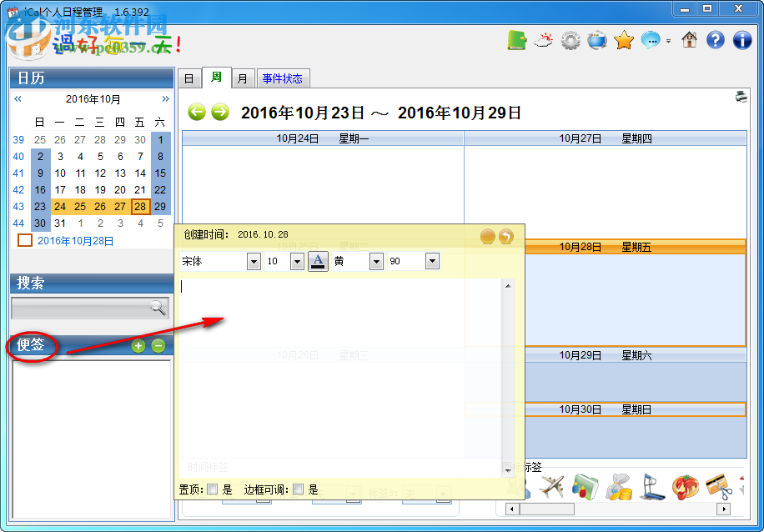
Task: Select the green folder people icon tag
Action: [x=586, y=486]
